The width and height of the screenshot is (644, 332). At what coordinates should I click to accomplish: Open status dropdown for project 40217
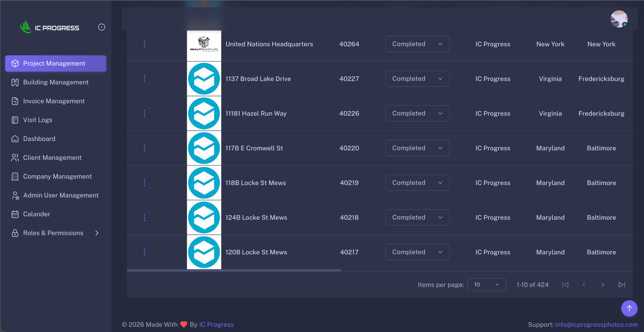417,252
